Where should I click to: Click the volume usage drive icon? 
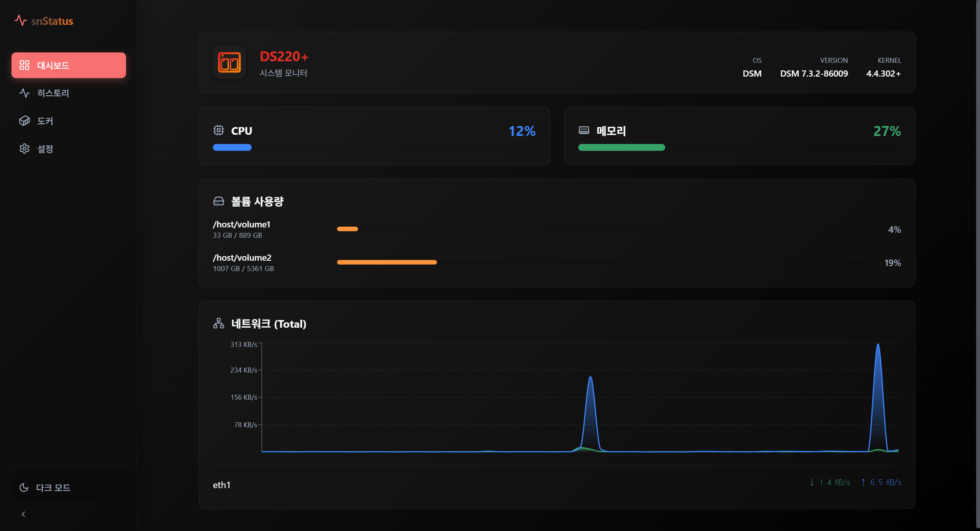(218, 201)
